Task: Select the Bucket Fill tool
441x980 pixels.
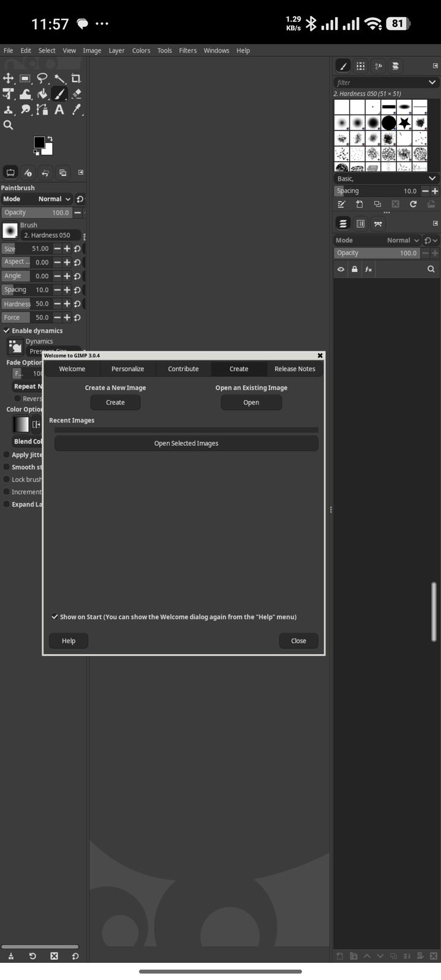Action: (x=42, y=94)
